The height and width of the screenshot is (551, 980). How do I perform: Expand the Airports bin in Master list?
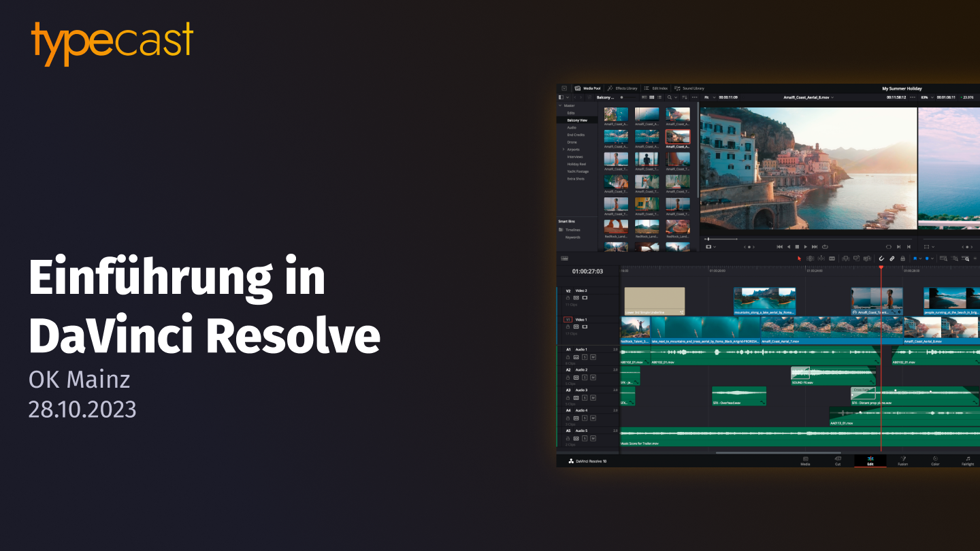pos(563,149)
